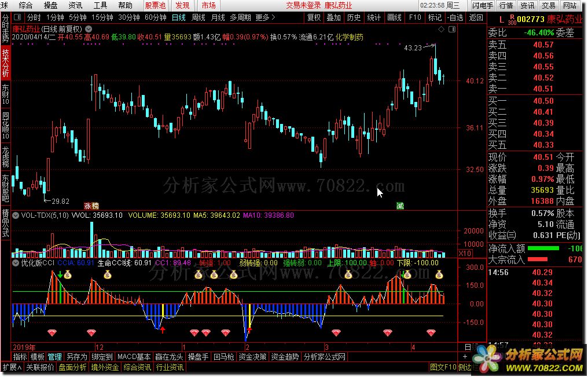Switch chart to 周线 period

(x=198, y=17)
